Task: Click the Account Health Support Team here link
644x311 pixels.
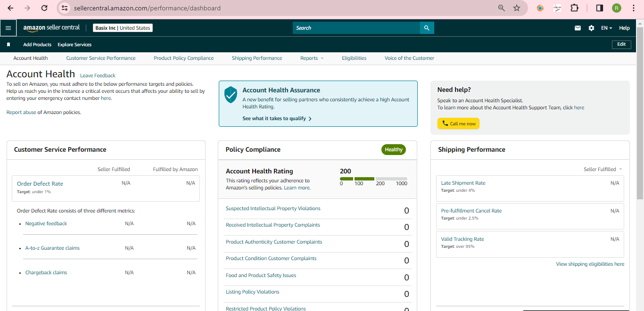Action: (x=579, y=107)
